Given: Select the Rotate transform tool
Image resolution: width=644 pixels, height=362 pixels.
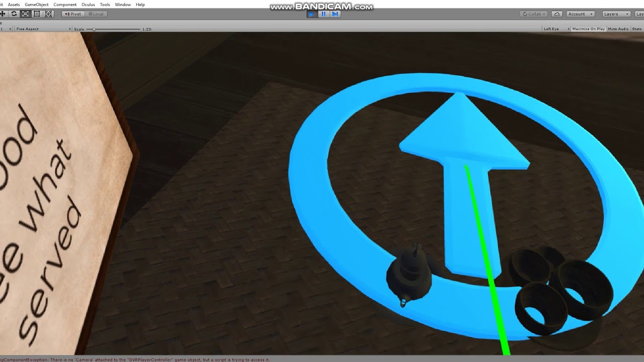Looking at the screenshot, I should click(14, 14).
